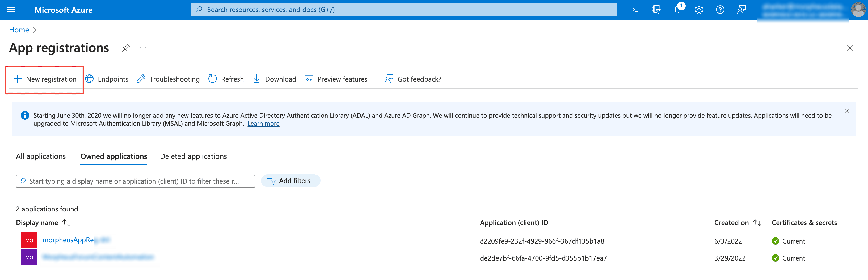The image size is (868, 280).
Task: Open the notifications bell
Action: pos(677,10)
